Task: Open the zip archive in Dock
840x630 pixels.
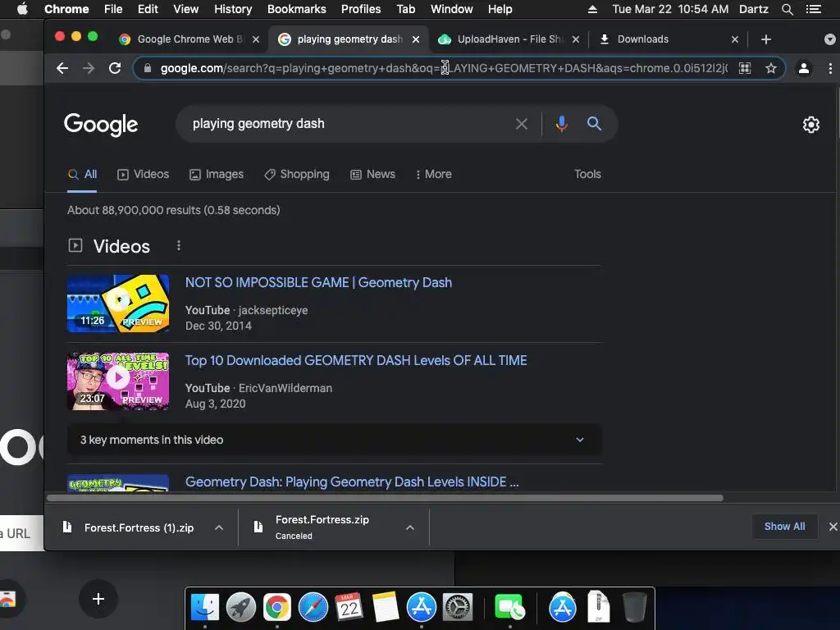Action: pyautogui.click(x=598, y=607)
